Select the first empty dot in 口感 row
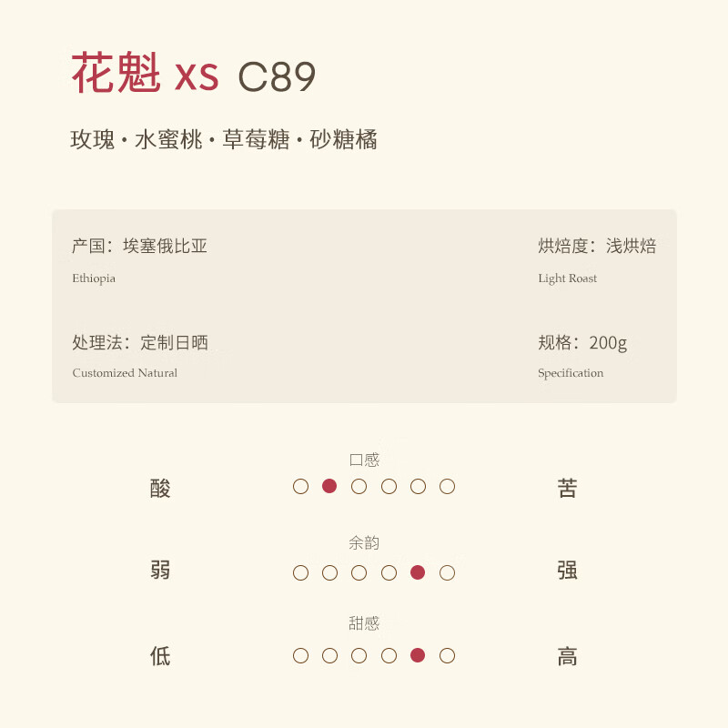Image resolution: width=728 pixels, height=728 pixels. [x=300, y=486]
